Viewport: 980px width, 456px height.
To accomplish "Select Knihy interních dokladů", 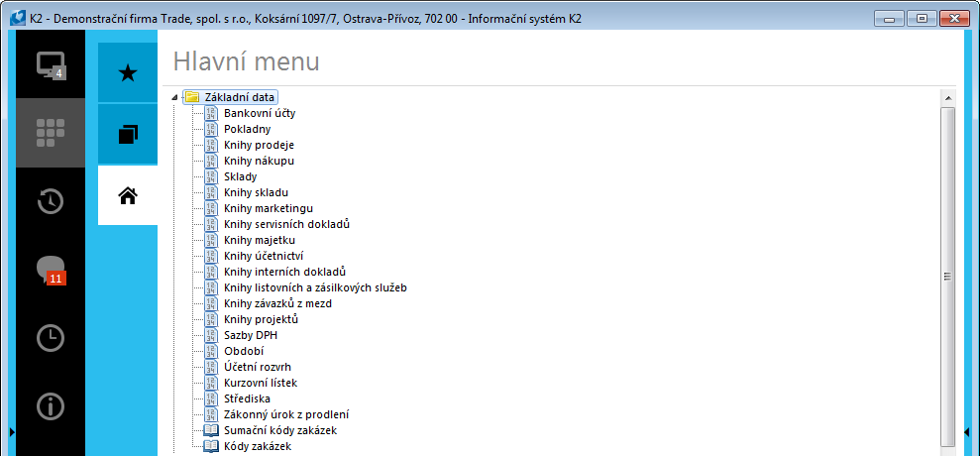I will coord(284,272).
